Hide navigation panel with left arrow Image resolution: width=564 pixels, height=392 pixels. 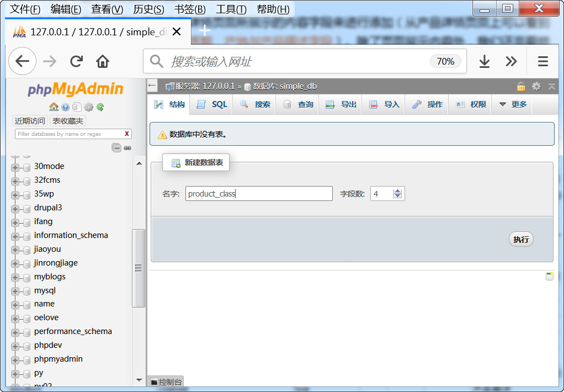pyautogui.click(x=152, y=86)
